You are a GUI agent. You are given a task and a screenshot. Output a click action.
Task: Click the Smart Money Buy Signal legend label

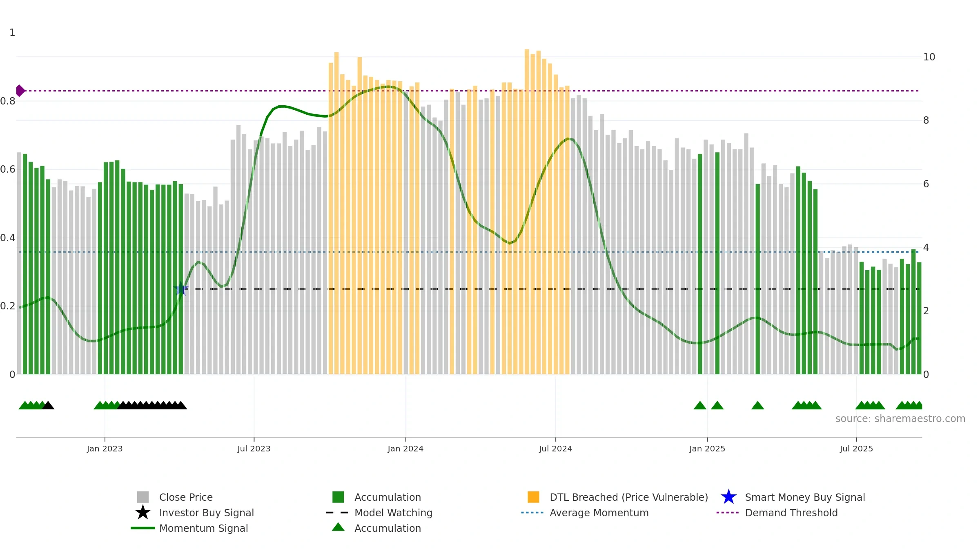(805, 497)
